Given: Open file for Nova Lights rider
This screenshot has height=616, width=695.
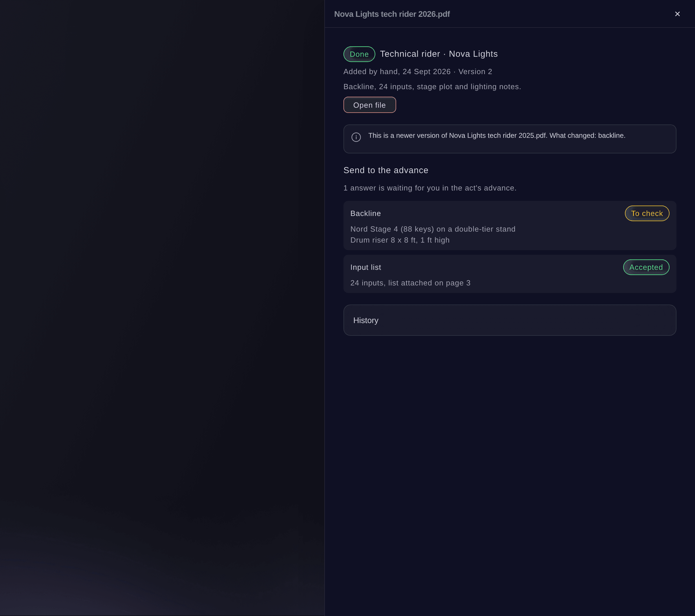Looking at the screenshot, I should point(370,105).
